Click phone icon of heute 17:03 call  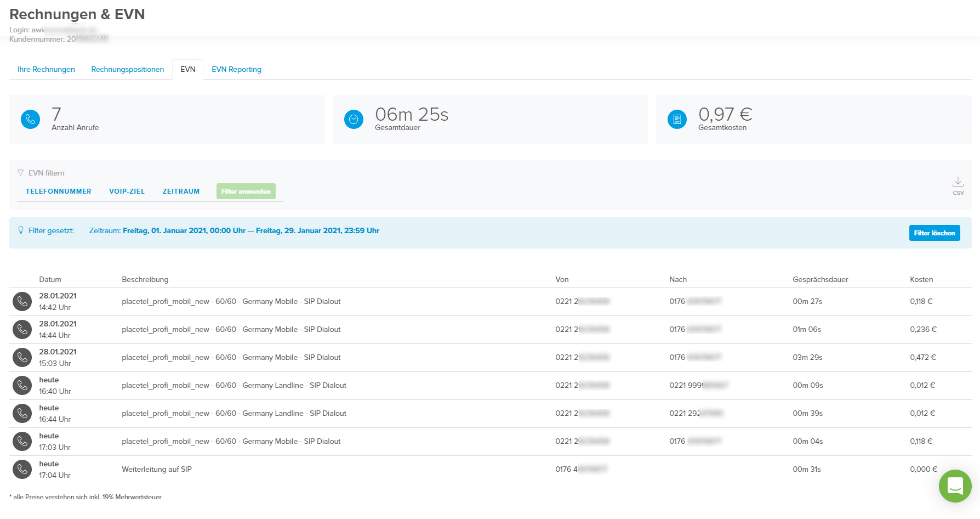[22, 442]
